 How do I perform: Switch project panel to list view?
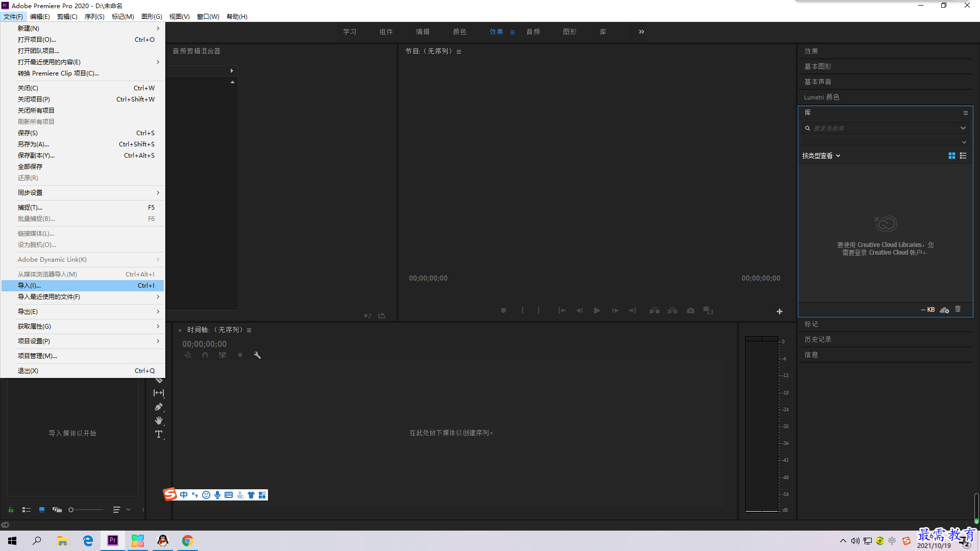[x=27, y=510]
